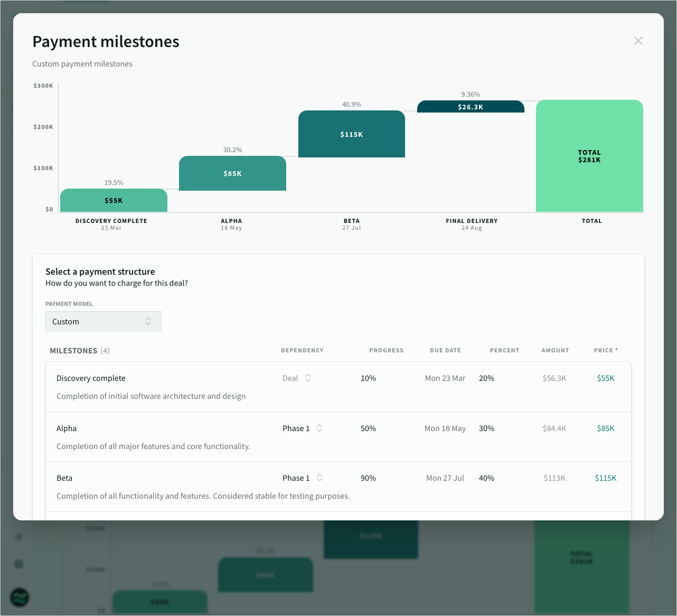Screen dimensions: 677x616
Task: Click the Total $281K bar in the chart
Action: coord(589,156)
